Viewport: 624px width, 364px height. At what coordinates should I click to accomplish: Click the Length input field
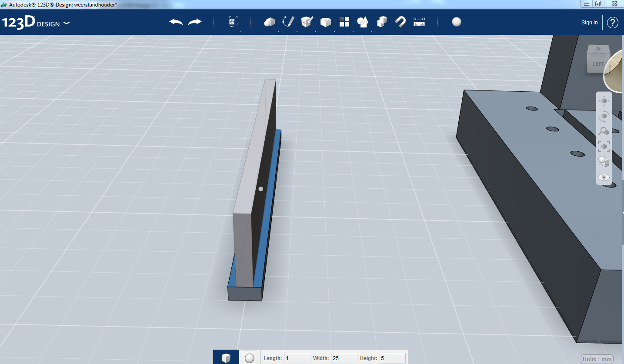[x=297, y=358]
